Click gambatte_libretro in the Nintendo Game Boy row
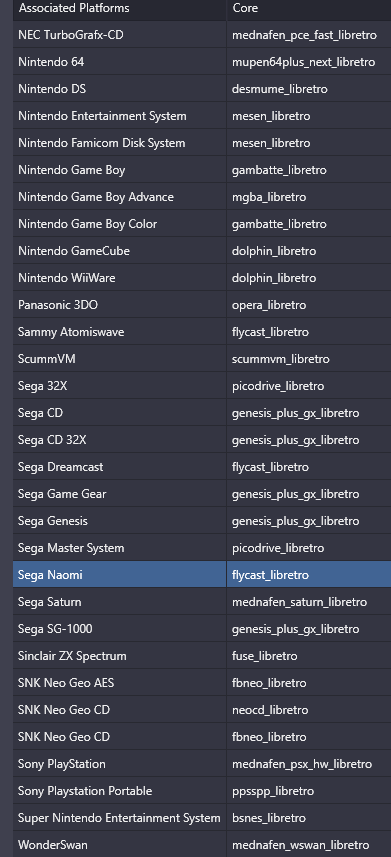Screen dimensions: 391x857 309,170
